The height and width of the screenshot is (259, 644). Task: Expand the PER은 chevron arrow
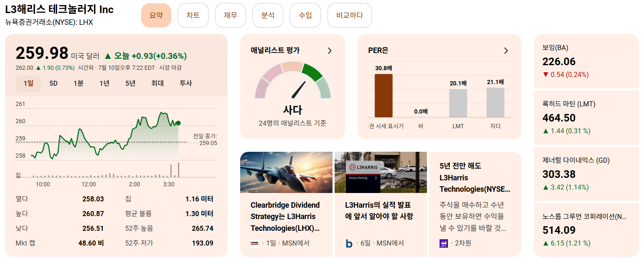coord(506,51)
